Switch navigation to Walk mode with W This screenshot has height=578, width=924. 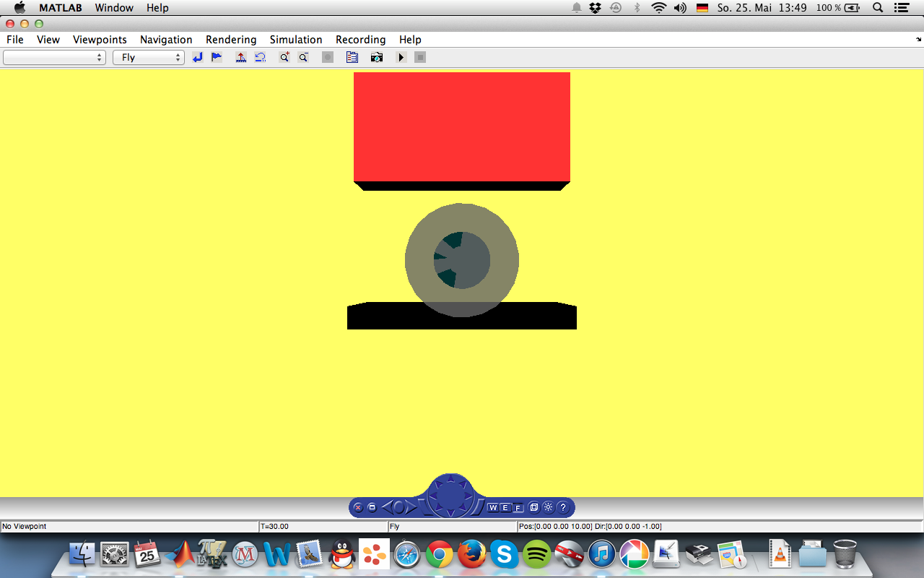pyautogui.click(x=493, y=508)
